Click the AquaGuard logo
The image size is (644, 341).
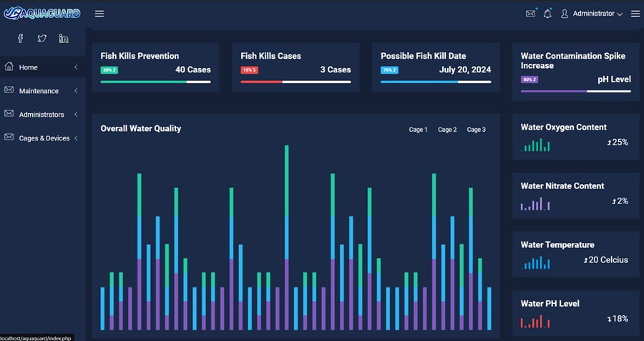(42, 13)
